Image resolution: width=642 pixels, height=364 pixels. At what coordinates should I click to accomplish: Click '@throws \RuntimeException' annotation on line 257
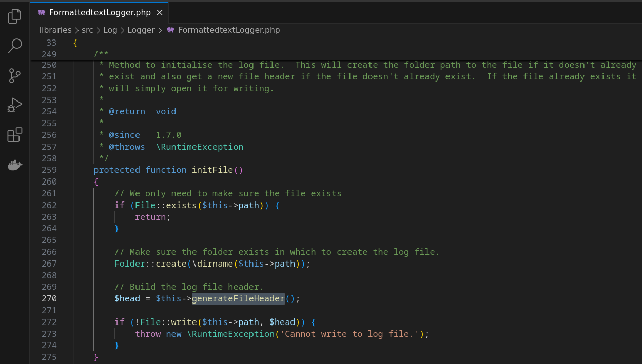pyautogui.click(x=176, y=147)
